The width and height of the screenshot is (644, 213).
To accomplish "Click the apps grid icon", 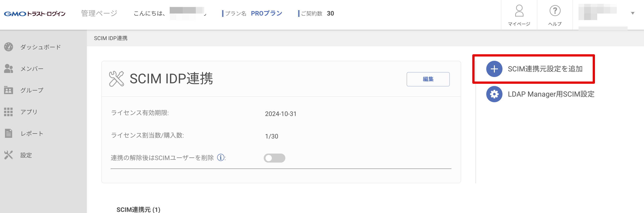I will point(9,112).
